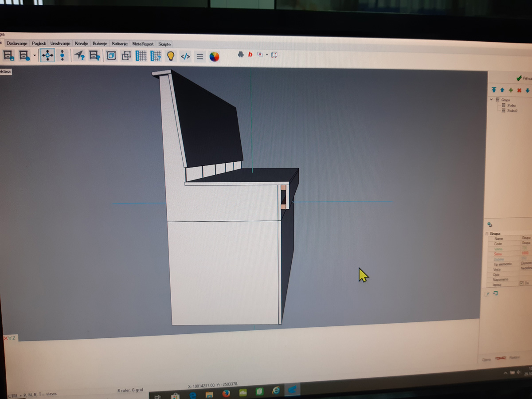Open the Microsoft Store bag taskbar icon
The height and width of the screenshot is (399, 532).
coord(175,395)
